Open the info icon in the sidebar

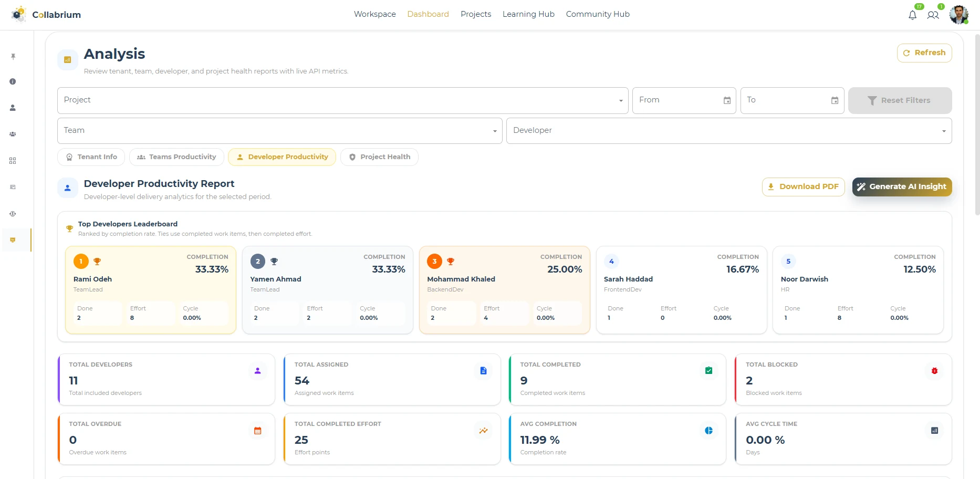(13, 81)
